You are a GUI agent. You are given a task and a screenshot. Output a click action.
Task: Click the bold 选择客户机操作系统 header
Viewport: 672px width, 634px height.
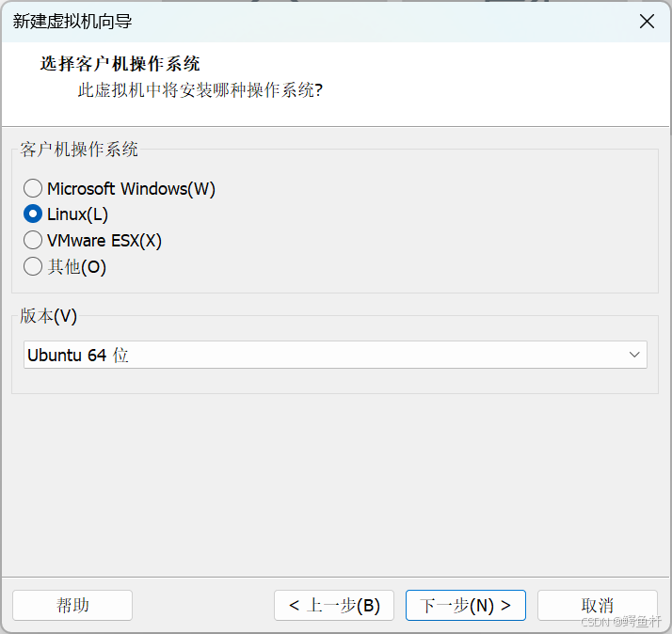(x=120, y=64)
